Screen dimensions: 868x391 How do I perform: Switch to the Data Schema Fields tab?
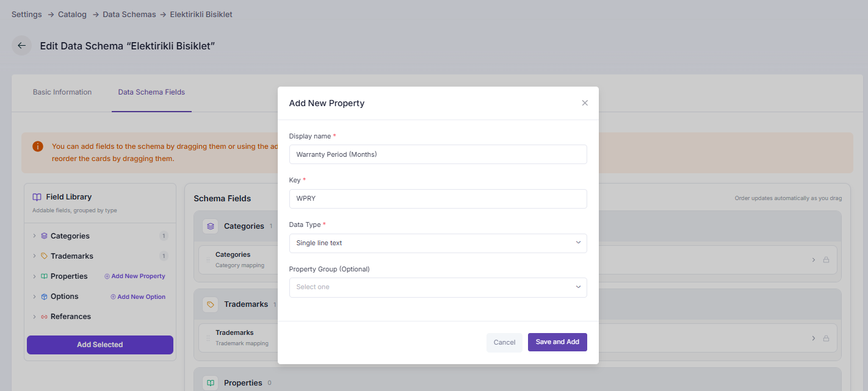(x=151, y=92)
